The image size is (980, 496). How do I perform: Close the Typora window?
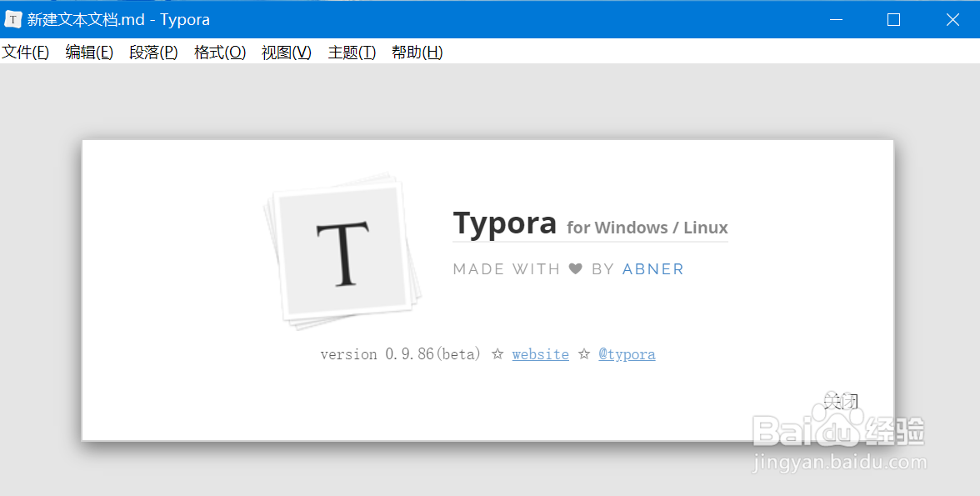(x=952, y=19)
